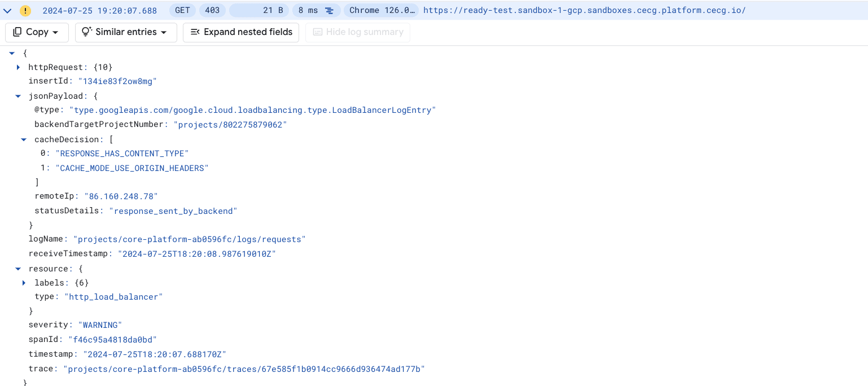This screenshot has width=868, height=386.
Task: Click the latency bars icon beside "8 ms"
Action: tap(328, 10)
